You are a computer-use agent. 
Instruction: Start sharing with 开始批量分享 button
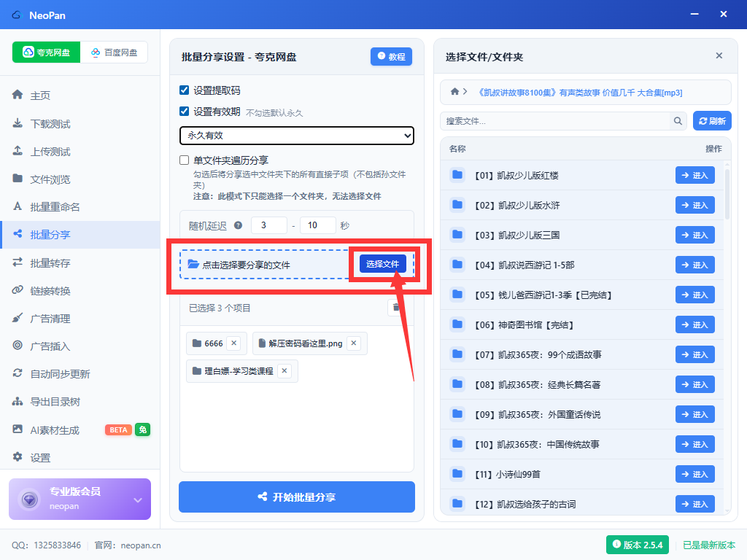point(297,497)
